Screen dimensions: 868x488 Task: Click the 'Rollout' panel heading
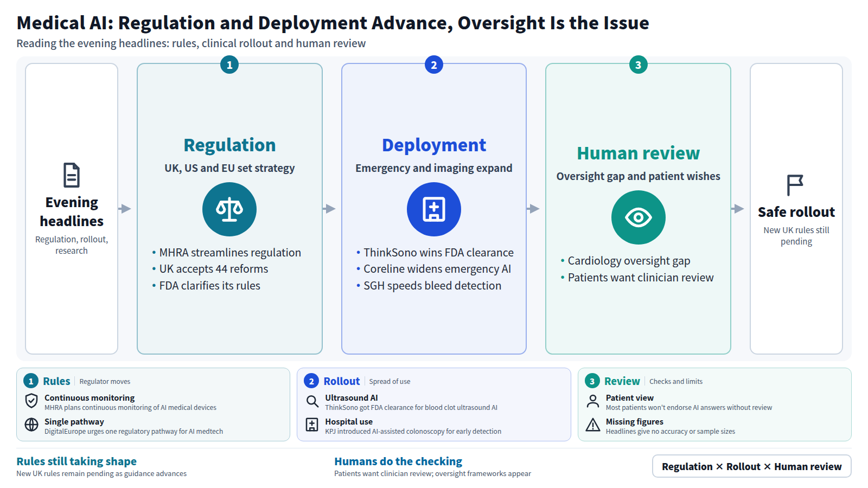point(342,381)
